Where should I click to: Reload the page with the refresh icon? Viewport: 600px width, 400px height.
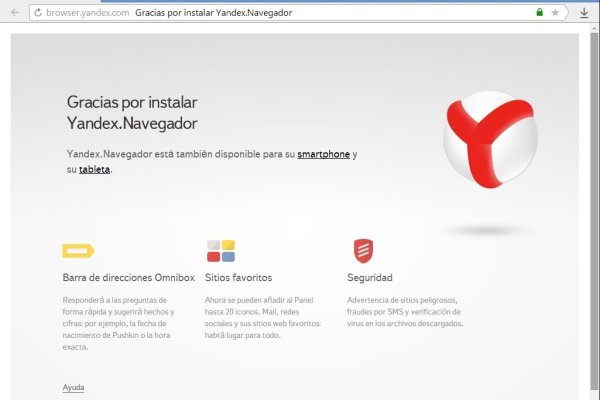point(37,13)
